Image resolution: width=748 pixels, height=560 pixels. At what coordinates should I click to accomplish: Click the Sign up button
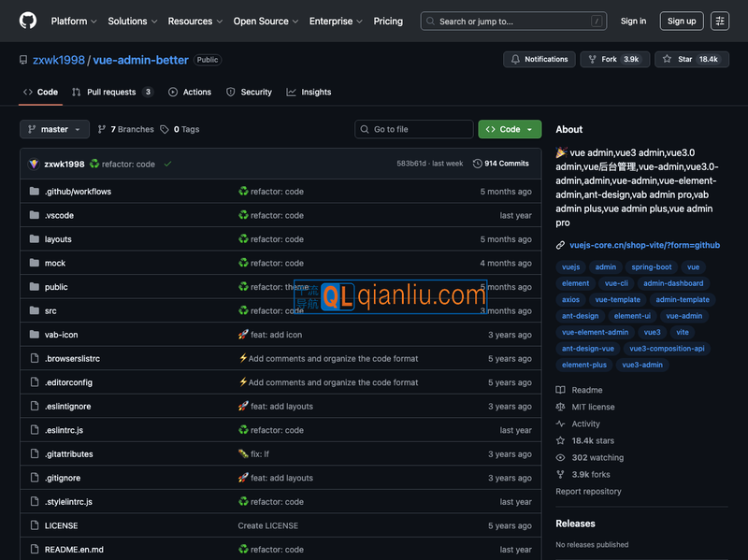click(682, 21)
